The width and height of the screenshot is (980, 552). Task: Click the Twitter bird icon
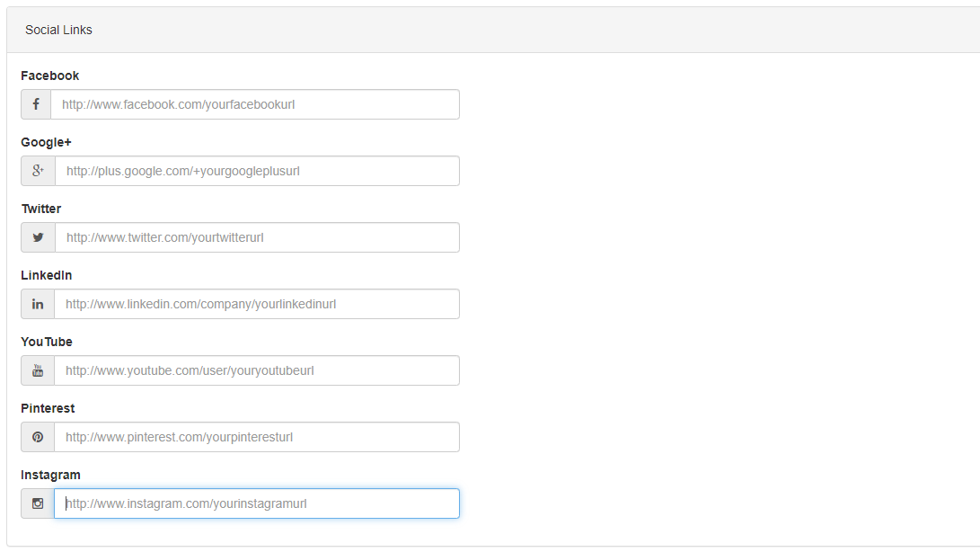[x=38, y=238]
